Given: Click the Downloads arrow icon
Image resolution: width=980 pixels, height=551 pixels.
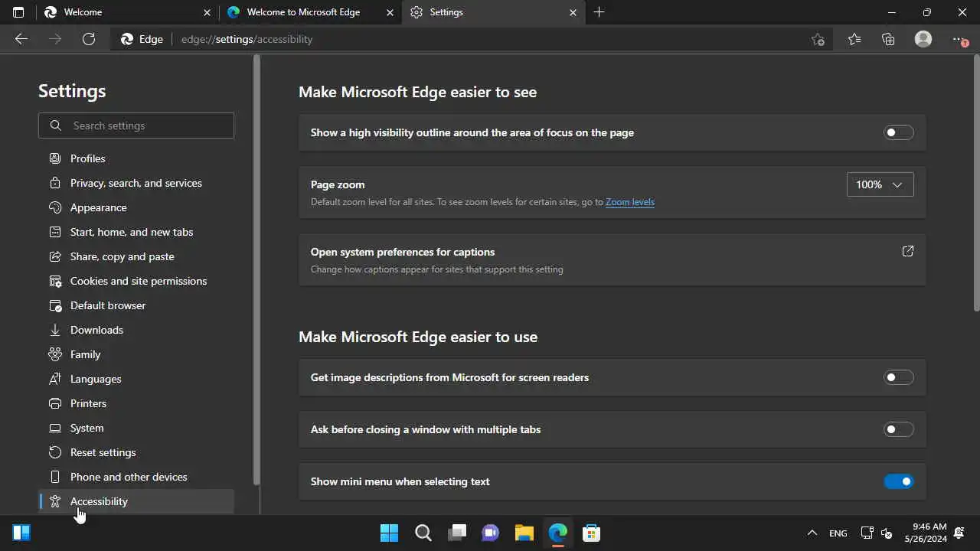Looking at the screenshot, I should point(54,330).
